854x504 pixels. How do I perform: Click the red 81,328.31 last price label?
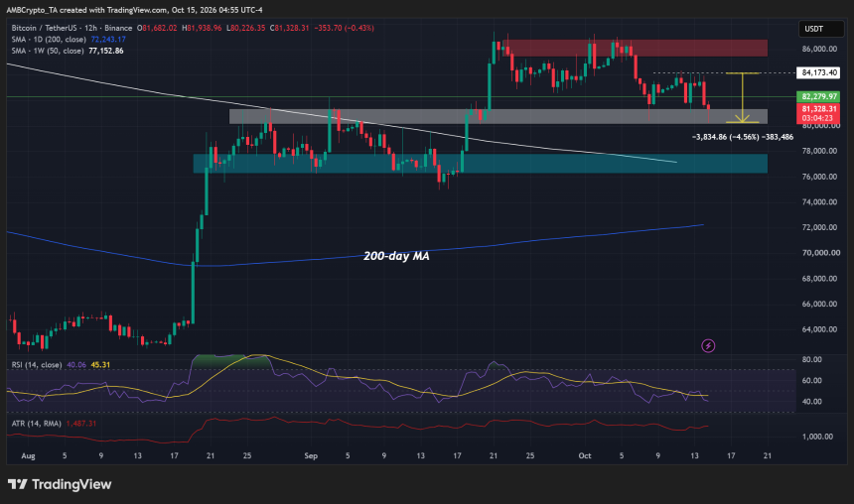(819, 109)
